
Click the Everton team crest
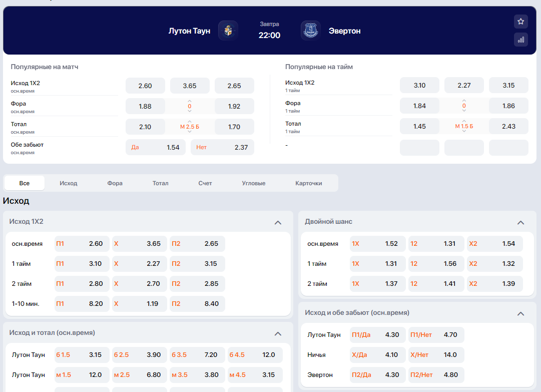click(310, 31)
